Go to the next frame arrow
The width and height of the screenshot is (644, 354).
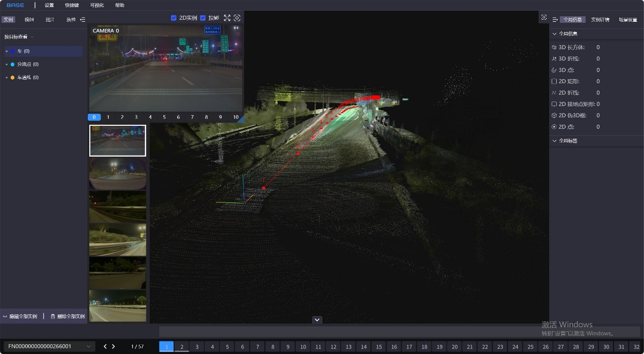[x=113, y=346]
